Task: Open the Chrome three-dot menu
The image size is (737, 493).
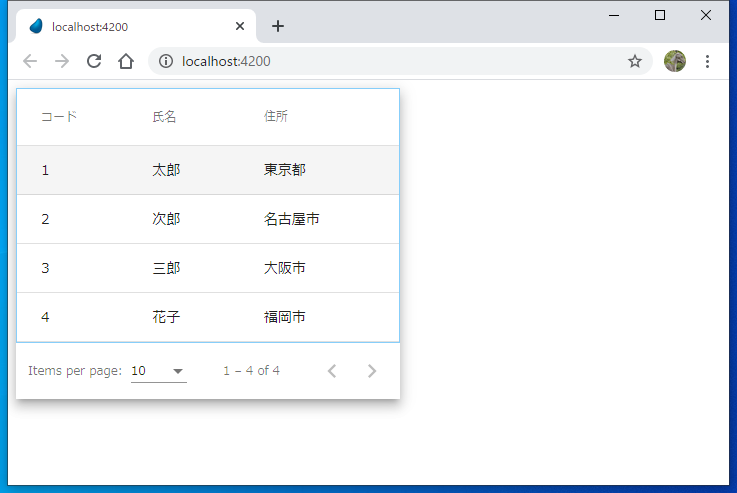Action: (707, 61)
